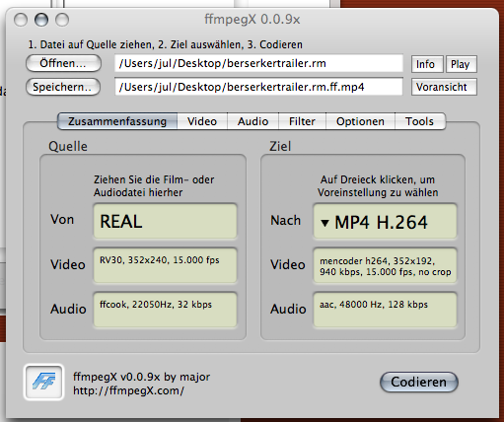Click the source path berserkertrailer.rm field

click(258, 63)
